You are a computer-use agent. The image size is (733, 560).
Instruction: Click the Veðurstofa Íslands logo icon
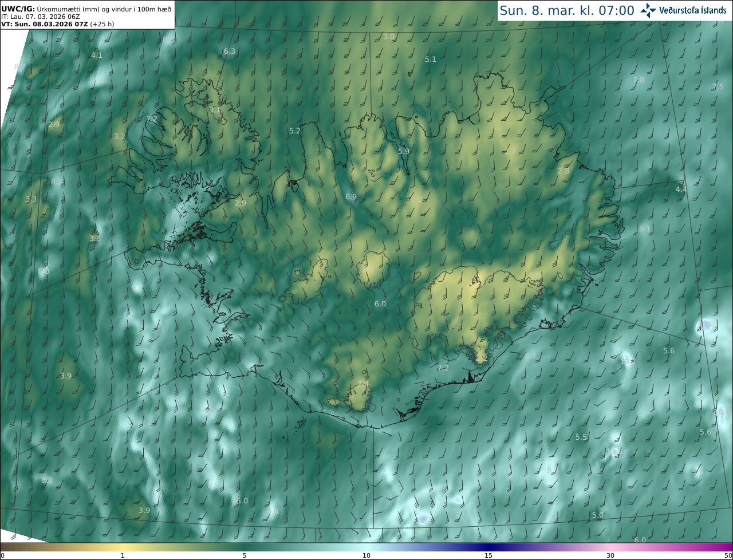click(648, 10)
